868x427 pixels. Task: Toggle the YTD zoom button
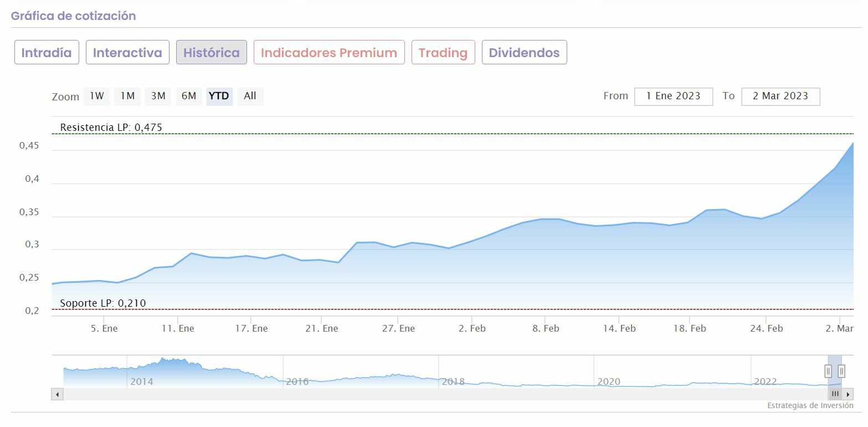219,96
